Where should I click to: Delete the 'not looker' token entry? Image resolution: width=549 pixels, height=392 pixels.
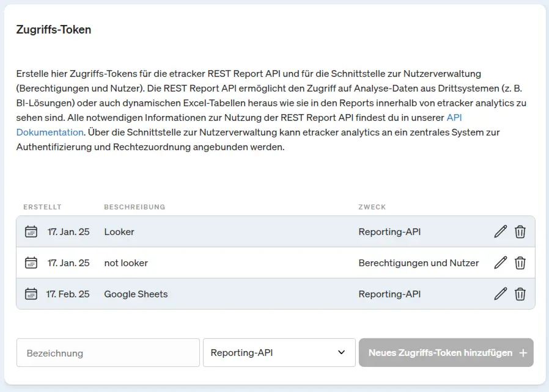tap(520, 263)
